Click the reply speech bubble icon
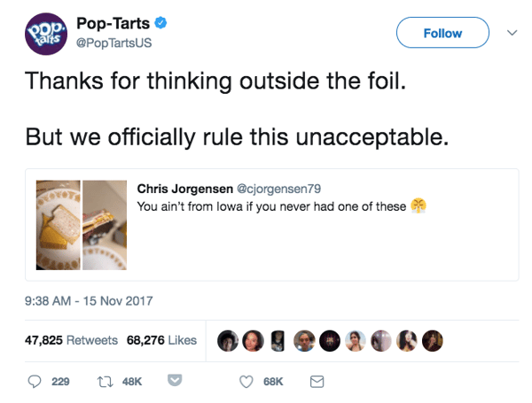This screenshot has width=532, height=403. tap(35, 381)
